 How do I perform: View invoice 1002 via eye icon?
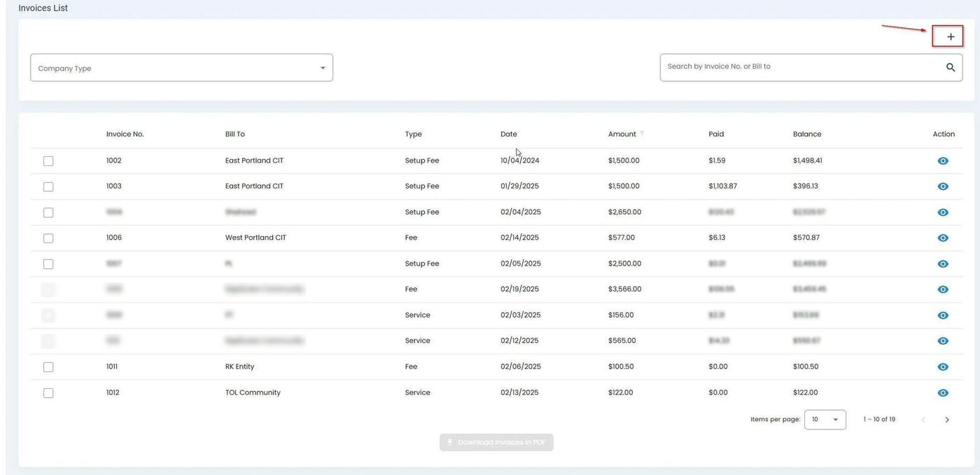tap(943, 161)
